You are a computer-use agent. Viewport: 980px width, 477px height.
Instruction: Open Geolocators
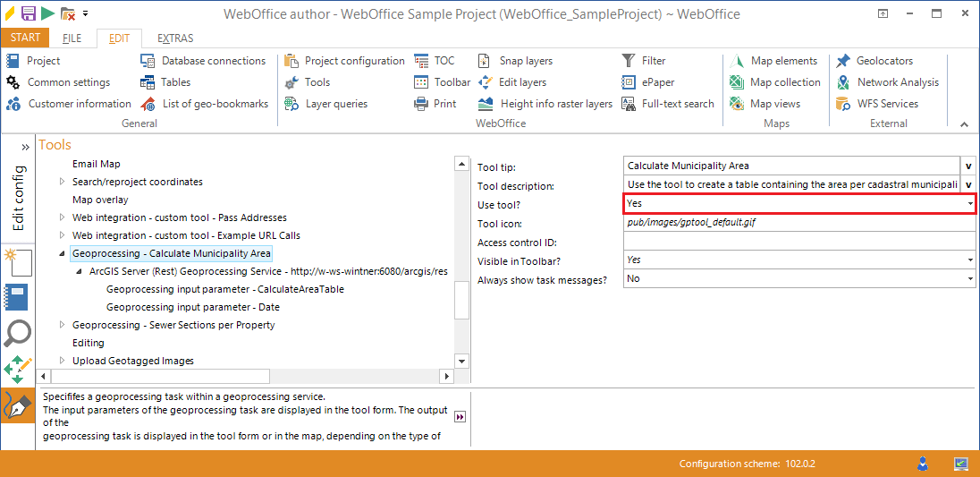[x=874, y=61]
